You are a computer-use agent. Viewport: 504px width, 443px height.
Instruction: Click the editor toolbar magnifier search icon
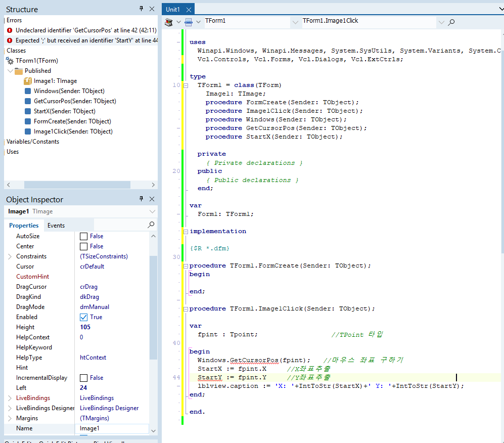[x=451, y=22]
